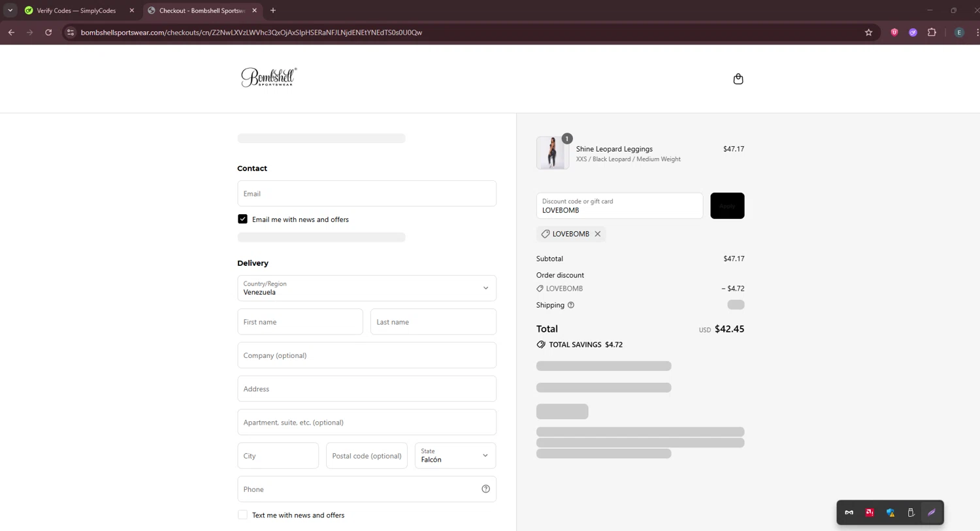The image size is (980, 531).
Task: Open the browser Extensions puzzle menu
Action: tap(932, 33)
